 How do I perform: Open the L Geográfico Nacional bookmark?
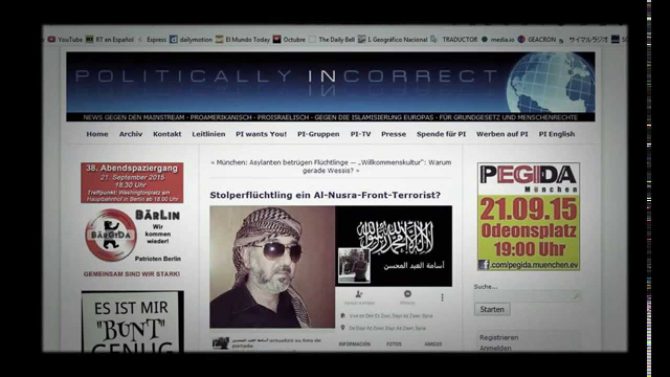pos(393,39)
